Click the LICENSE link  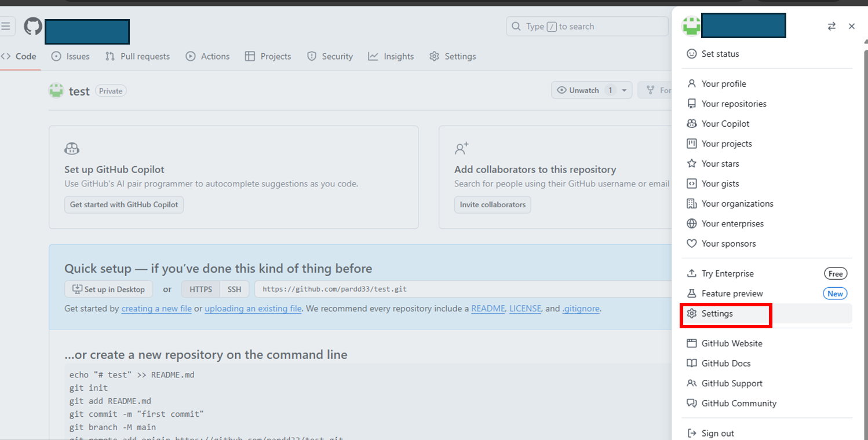[525, 309]
